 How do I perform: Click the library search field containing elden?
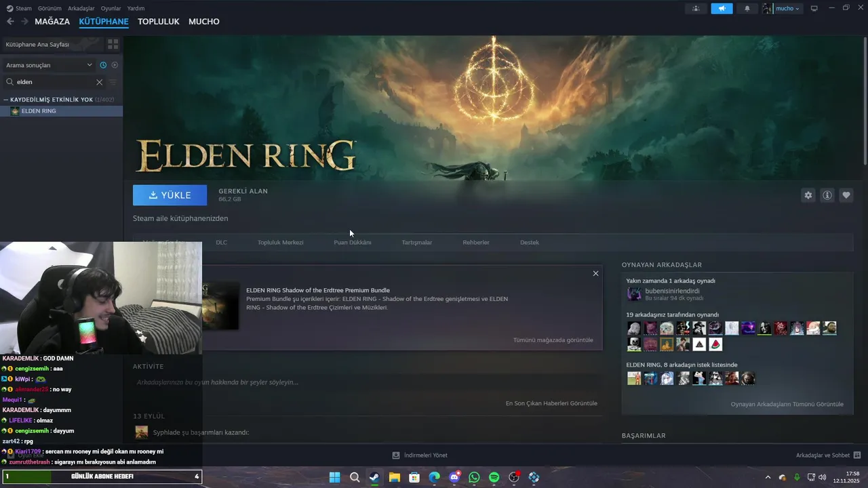(x=54, y=82)
